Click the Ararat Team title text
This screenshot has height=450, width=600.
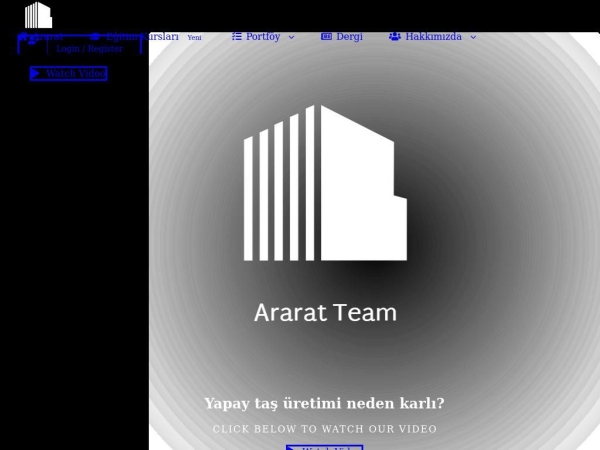[x=325, y=313]
